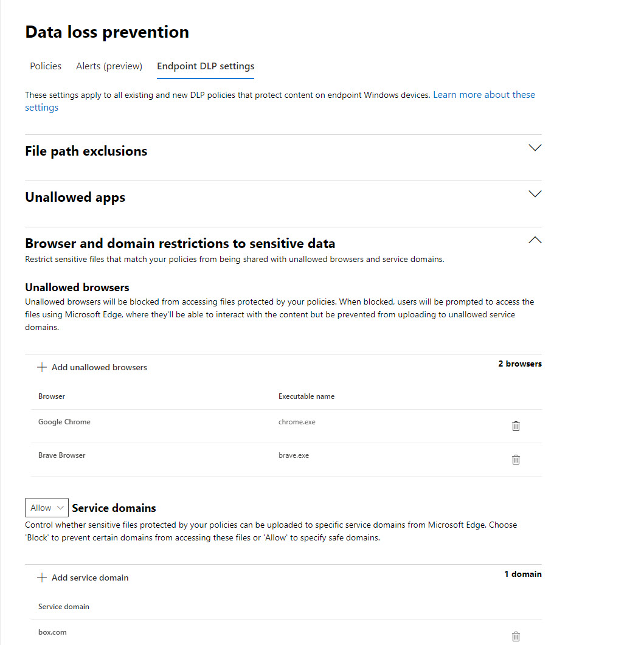Select the Brave Browser name cell
This screenshot has width=644, height=645.
point(62,455)
